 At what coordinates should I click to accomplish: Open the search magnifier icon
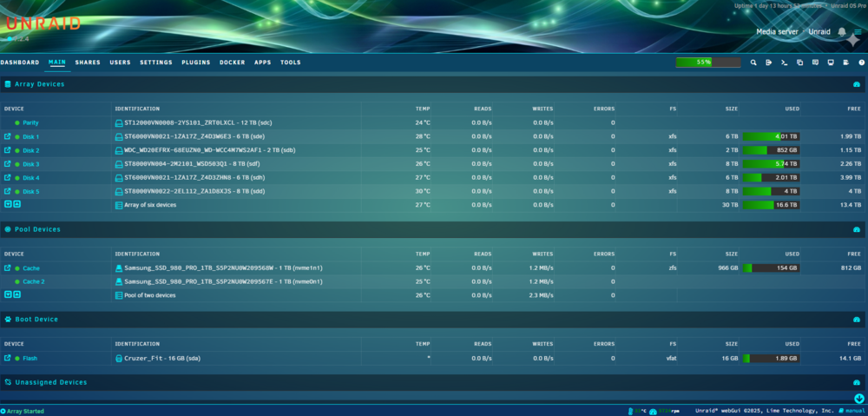point(753,63)
